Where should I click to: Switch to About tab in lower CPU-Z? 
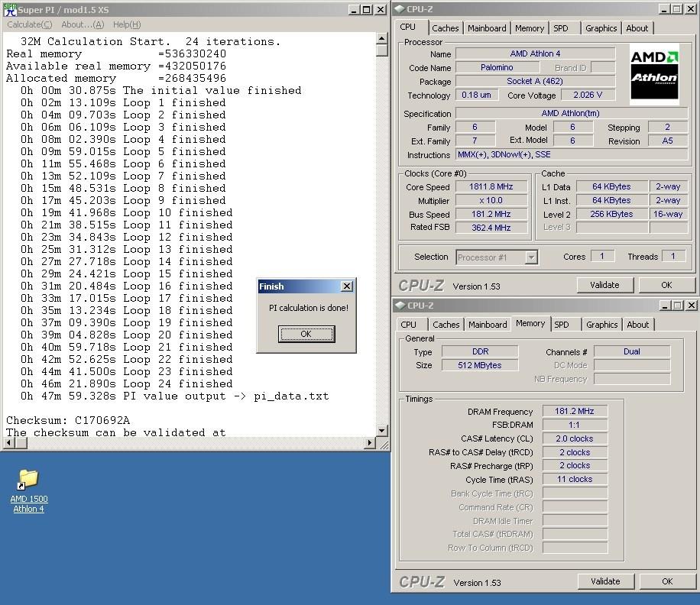(638, 325)
